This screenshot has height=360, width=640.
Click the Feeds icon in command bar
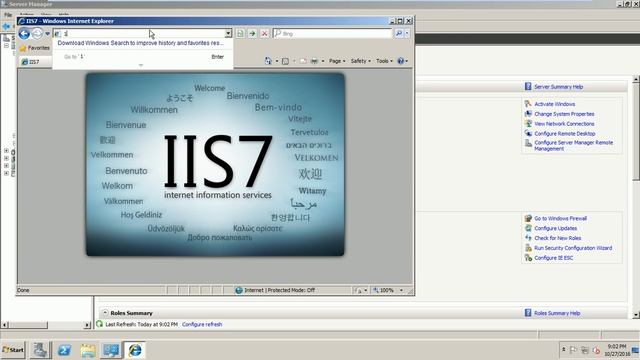[x=285, y=61]
